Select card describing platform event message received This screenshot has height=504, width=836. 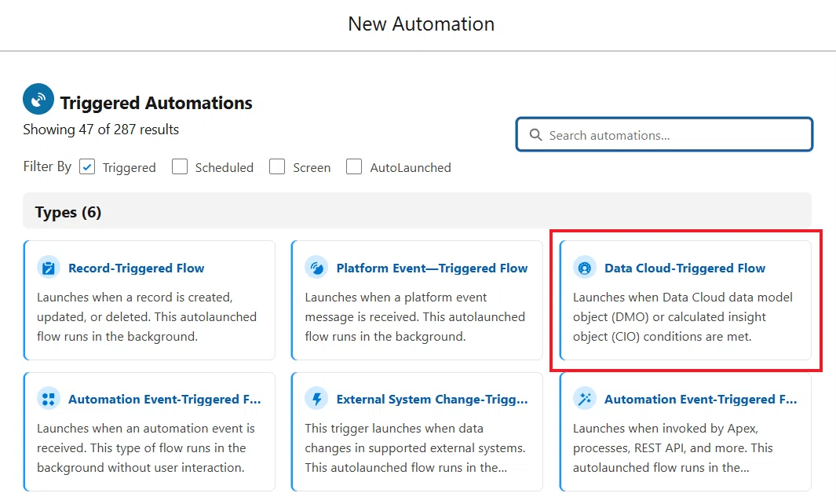click(x=417, y=300)
